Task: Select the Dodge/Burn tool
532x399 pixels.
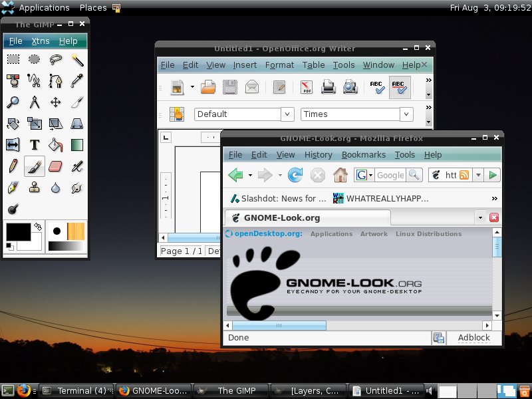Action: click(x=13, y=209)
